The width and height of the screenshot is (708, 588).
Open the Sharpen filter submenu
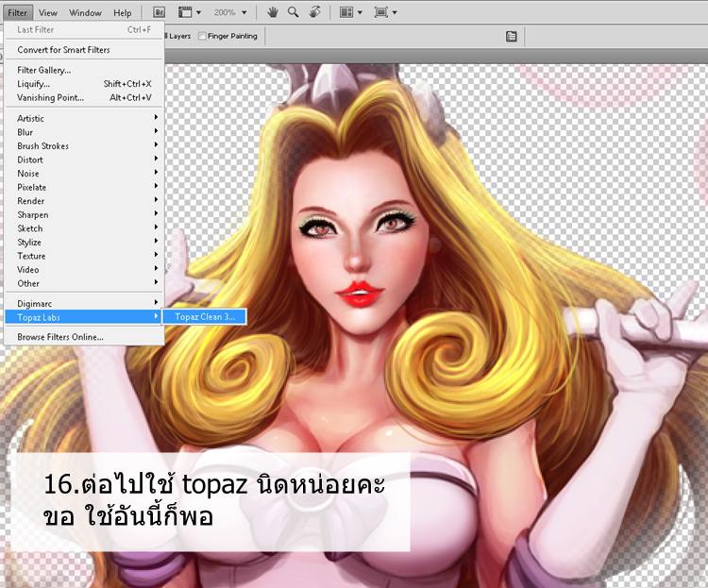pos(84,215)
